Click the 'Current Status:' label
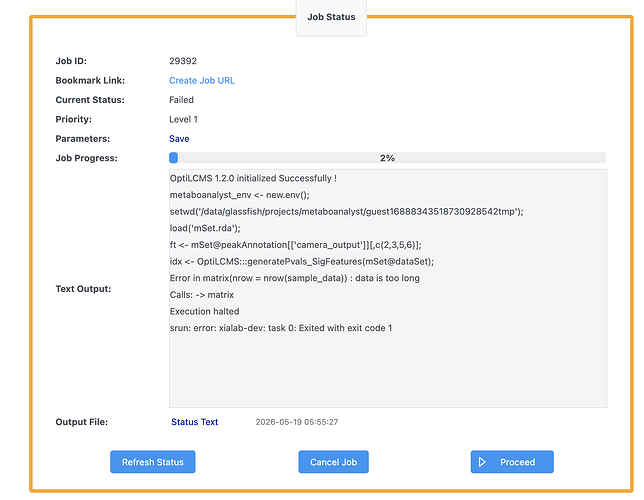Screen dimensions: 644x500 [x=90, y=100]
